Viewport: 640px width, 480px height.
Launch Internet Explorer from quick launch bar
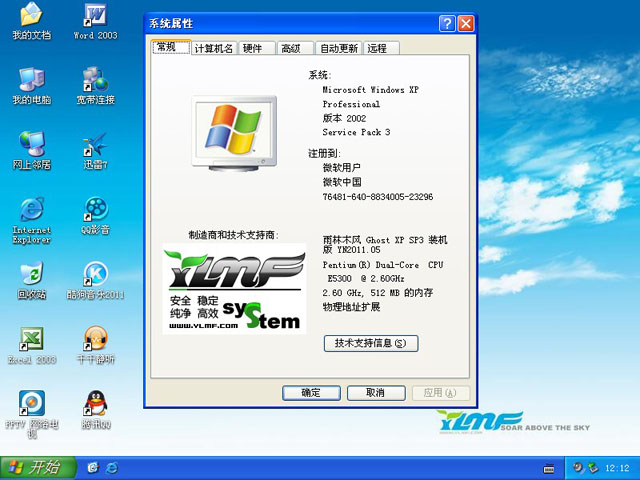[111, 468]
